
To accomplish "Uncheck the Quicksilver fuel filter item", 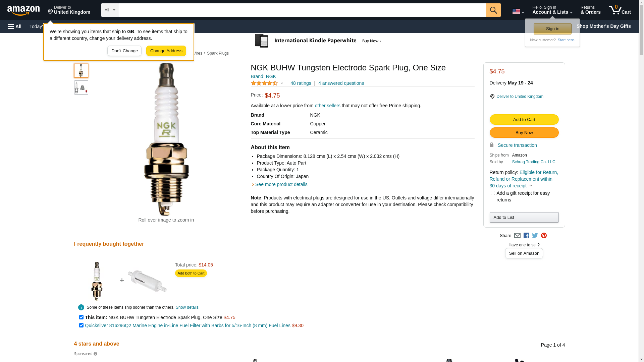I will [81, 325].
